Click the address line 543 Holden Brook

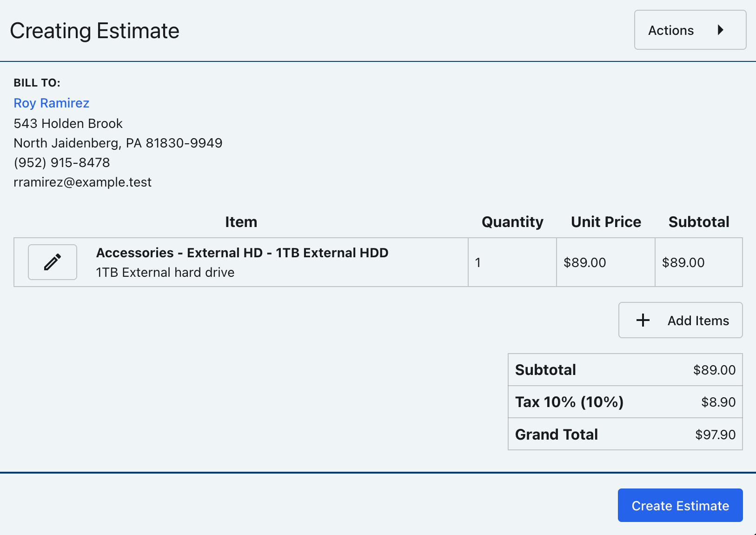coord(68,123)
